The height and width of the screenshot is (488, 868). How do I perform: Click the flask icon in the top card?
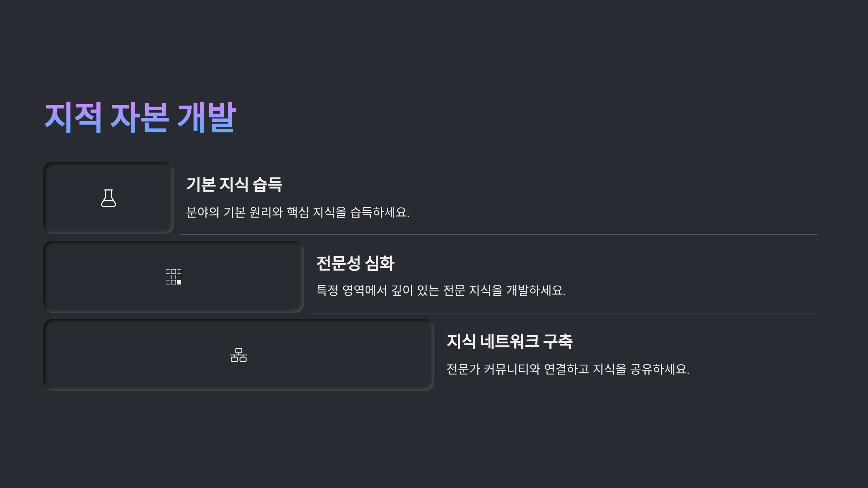[x=109, y=198]
